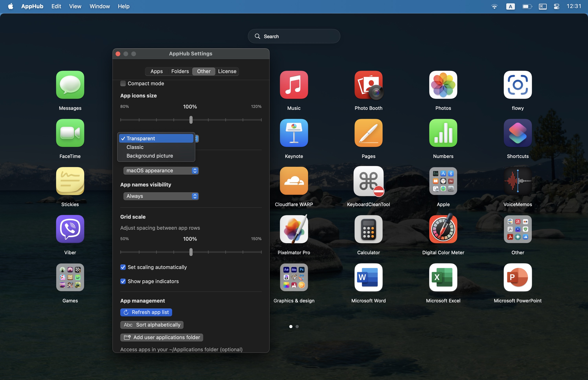Open the macOS appearance dropdown
Screen dimensions: 588x380
(x=161, y=171)
